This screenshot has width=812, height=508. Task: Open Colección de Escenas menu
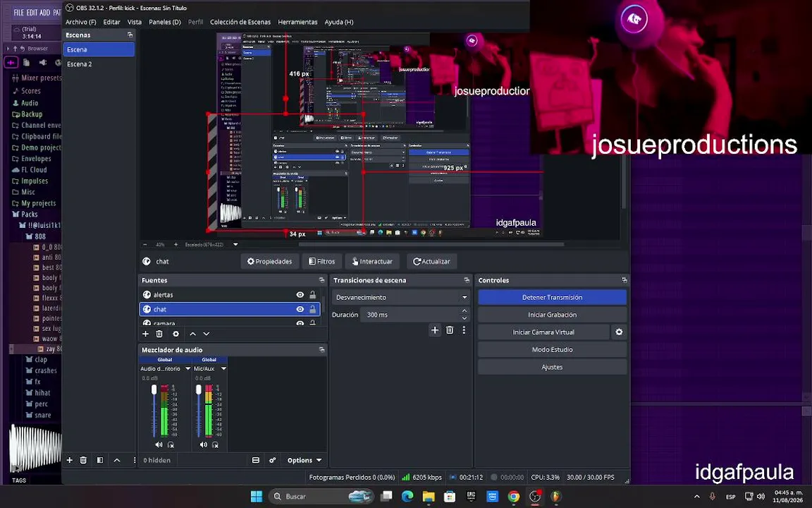(240, 22)
